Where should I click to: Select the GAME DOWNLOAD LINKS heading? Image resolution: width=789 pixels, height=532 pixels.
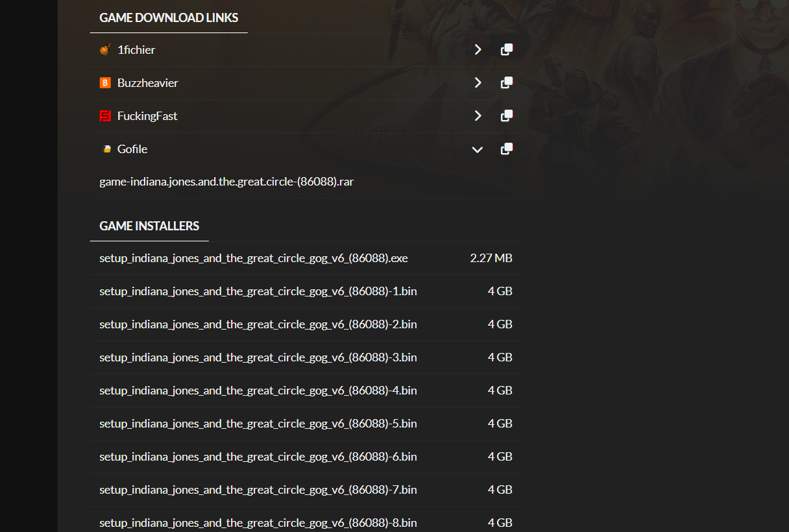tap(169, 18)
